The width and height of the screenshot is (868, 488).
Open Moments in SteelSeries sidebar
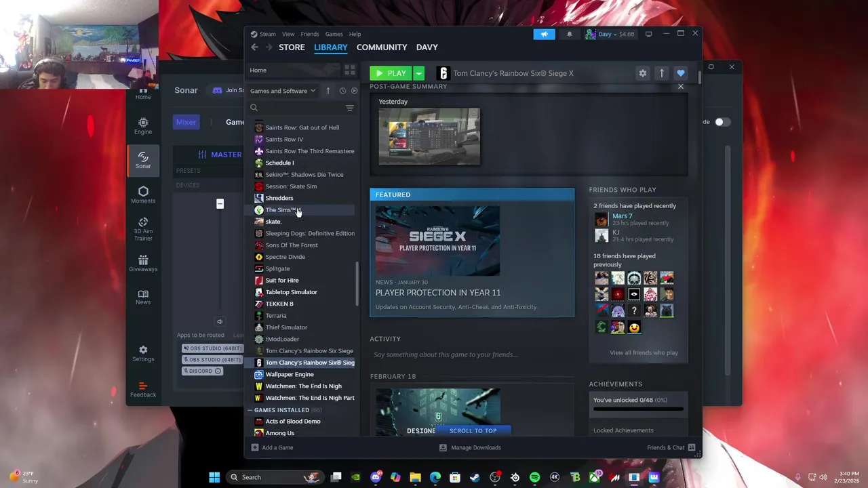pyautogui.click(x=143, y=195)
